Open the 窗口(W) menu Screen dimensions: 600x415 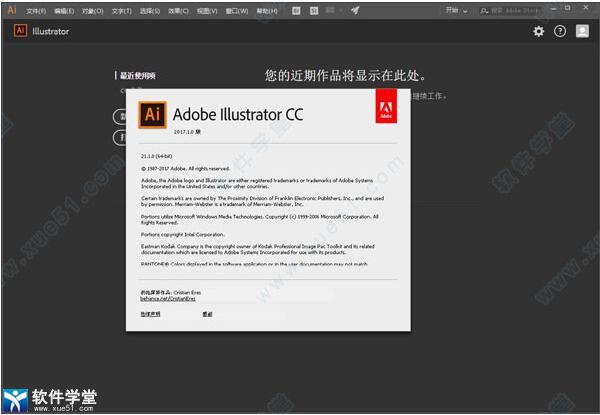(x=237, y=11)
